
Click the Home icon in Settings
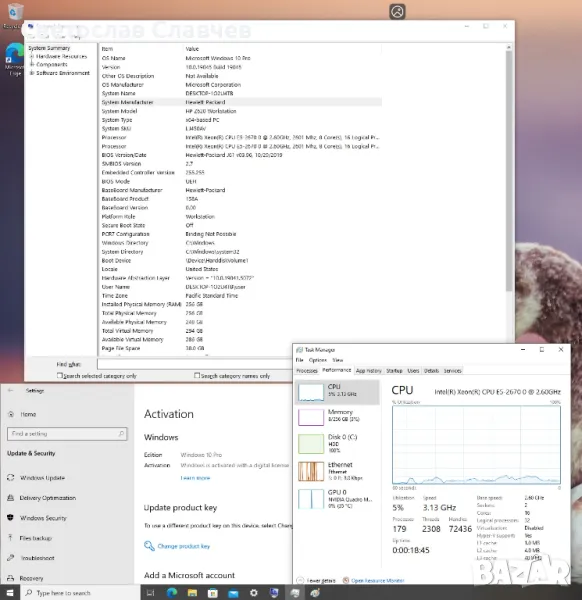click(x=11, y=414)
